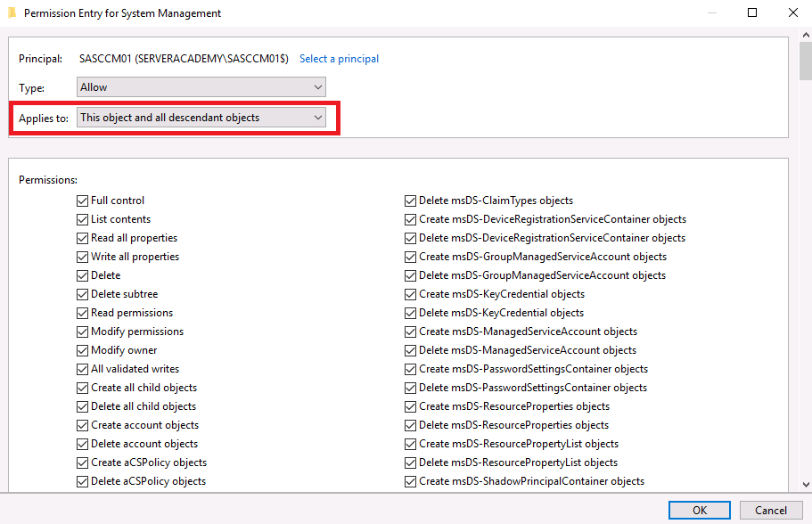Uncheck the Full control checkbox

(82, 201)
